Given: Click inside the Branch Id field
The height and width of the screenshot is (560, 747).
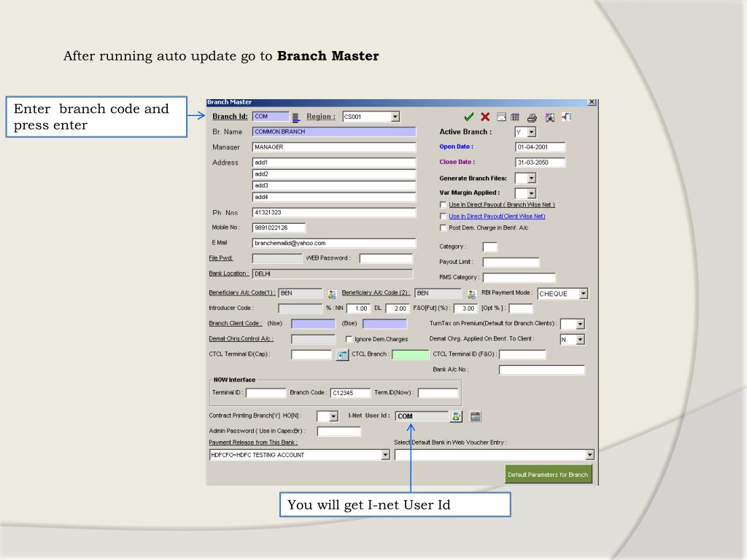Looking at the screenshot, I should 271,117.
